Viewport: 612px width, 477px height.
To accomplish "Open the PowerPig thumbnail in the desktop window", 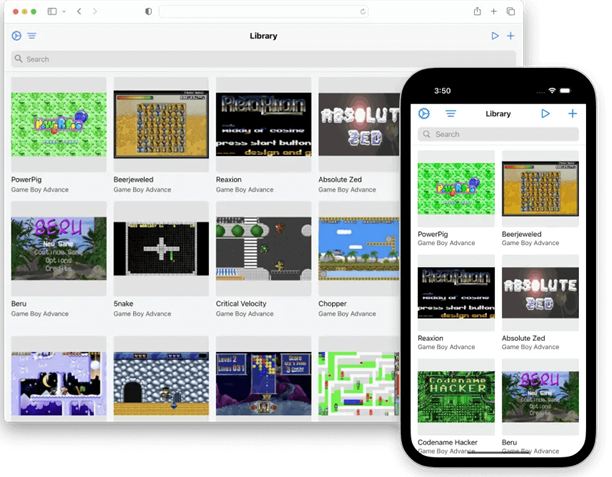I will coord(59,125).
